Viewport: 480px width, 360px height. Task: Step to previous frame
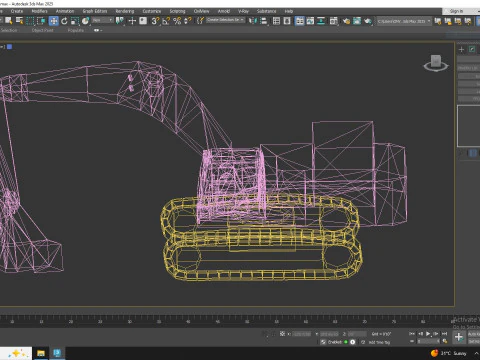pyautogui.click(x=420, y=334)
